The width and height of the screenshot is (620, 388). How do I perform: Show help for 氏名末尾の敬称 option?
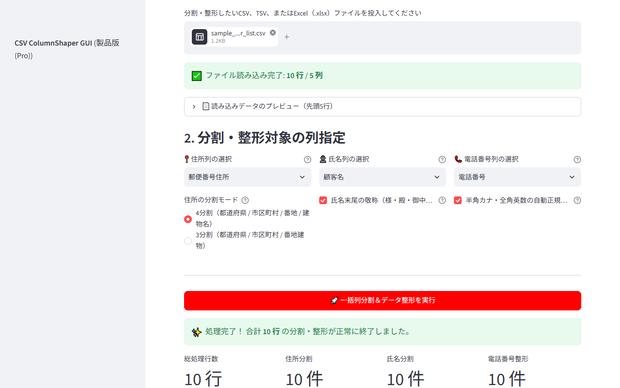pos(442,201)
